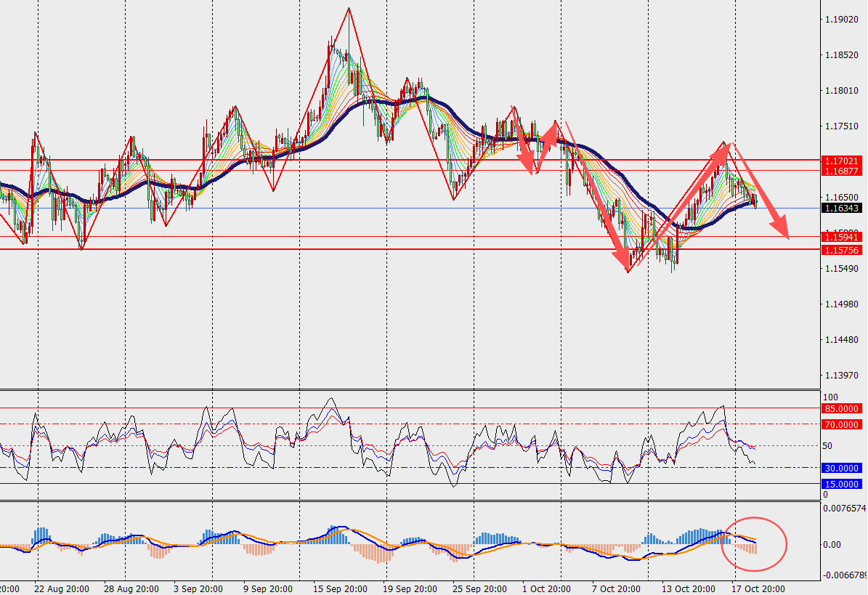Click the 1.17021 red price level label
868x595 pixels.
(841, 160)
